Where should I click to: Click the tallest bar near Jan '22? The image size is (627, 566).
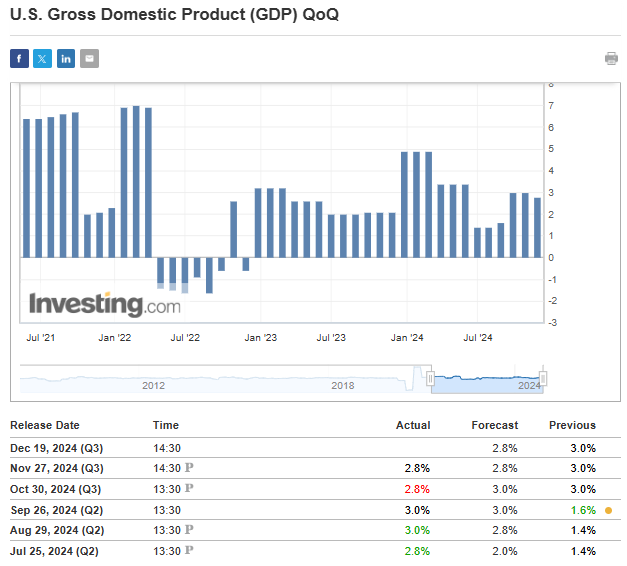click(x=136, y=182)
